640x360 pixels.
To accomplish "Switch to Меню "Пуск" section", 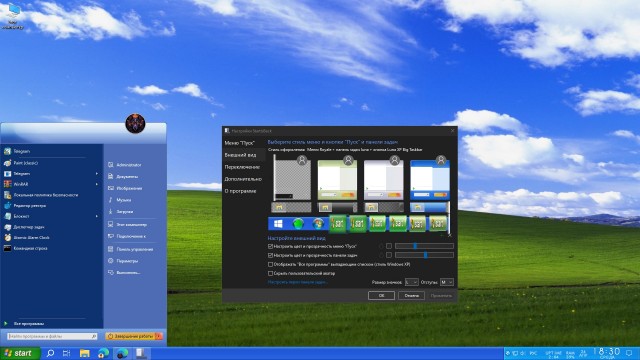I will [x=240, y=143].
